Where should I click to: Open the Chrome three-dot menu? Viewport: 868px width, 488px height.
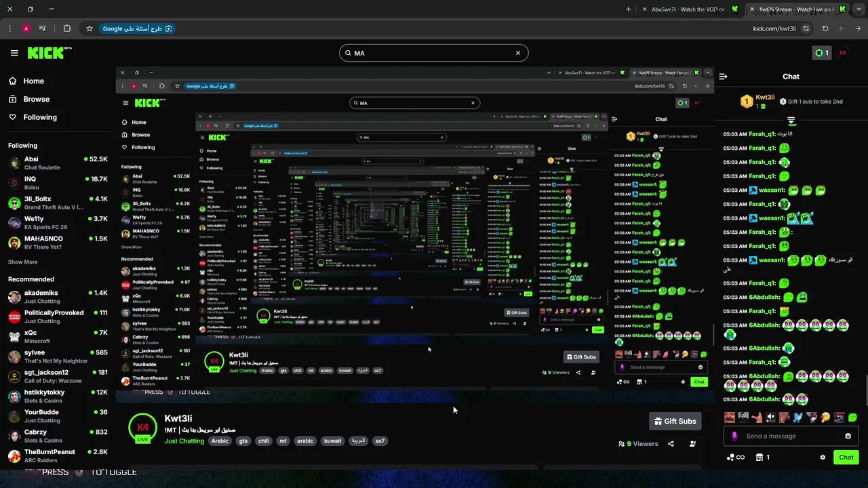[x=9, y=28]
